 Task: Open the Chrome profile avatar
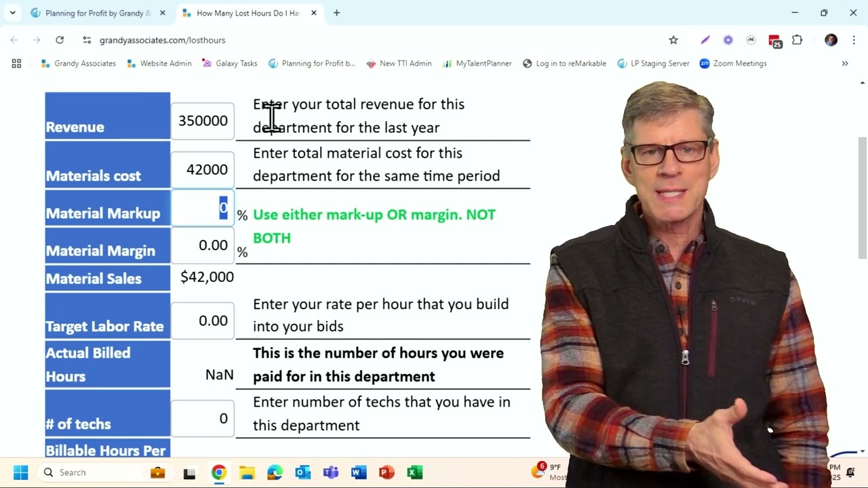tap(831, 40)
